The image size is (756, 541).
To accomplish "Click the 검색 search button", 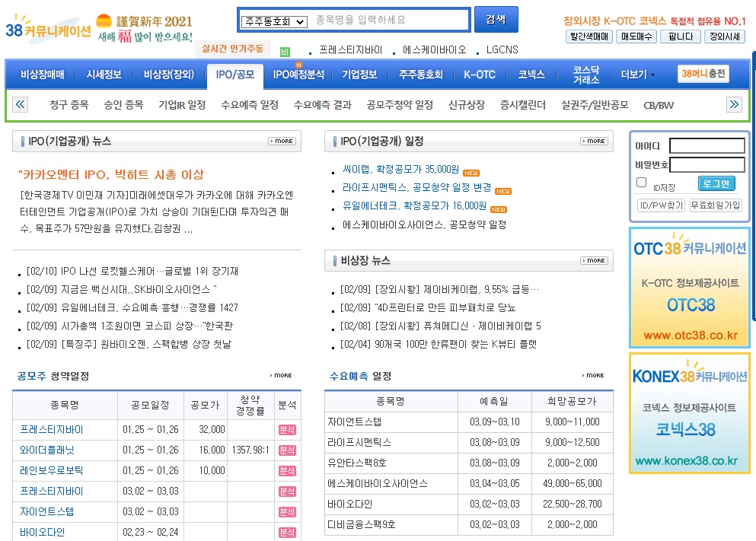I will tap(496, 19).
